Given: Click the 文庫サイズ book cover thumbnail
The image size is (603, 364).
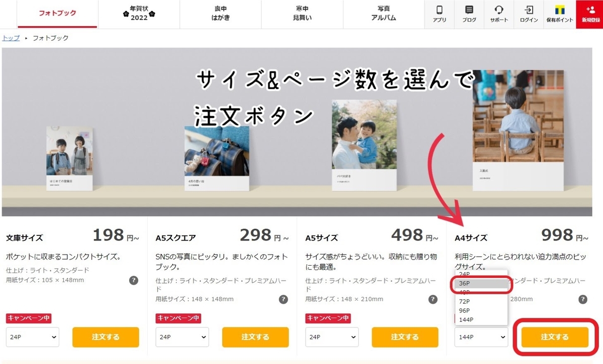Looking at the screenshot, I should point(70,159).
